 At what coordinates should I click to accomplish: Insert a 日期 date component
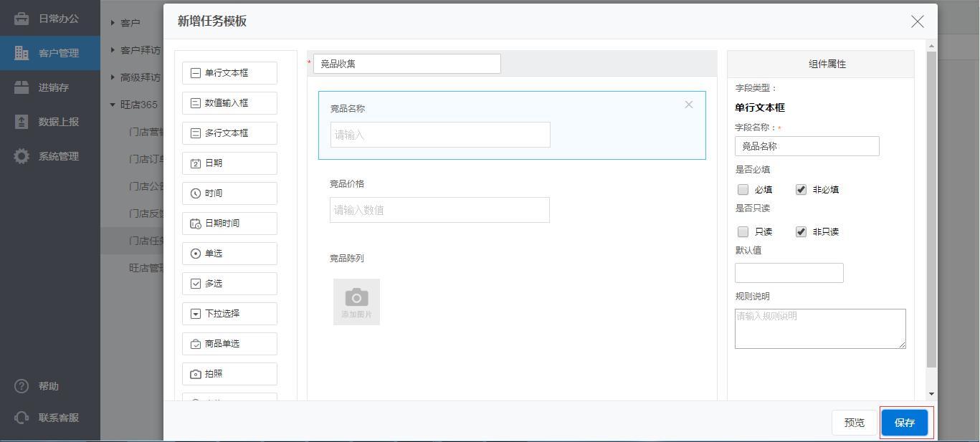coord(229,163)
